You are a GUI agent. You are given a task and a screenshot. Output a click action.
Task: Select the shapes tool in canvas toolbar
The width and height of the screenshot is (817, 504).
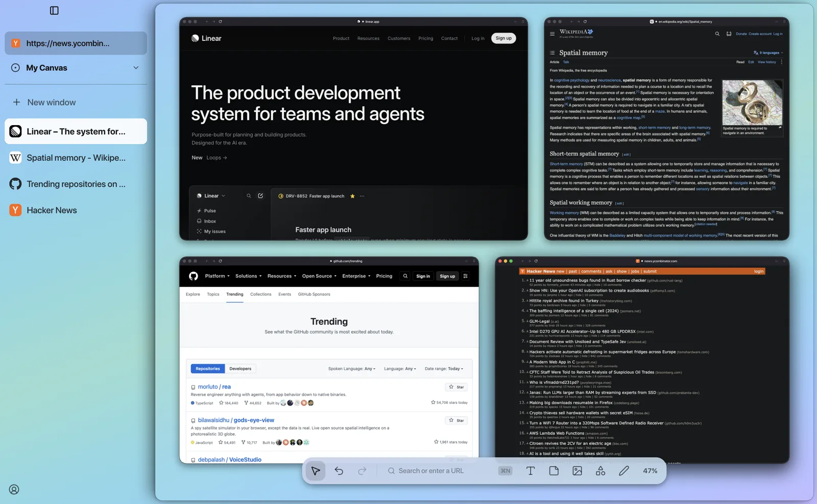click(x=600, y=471)
